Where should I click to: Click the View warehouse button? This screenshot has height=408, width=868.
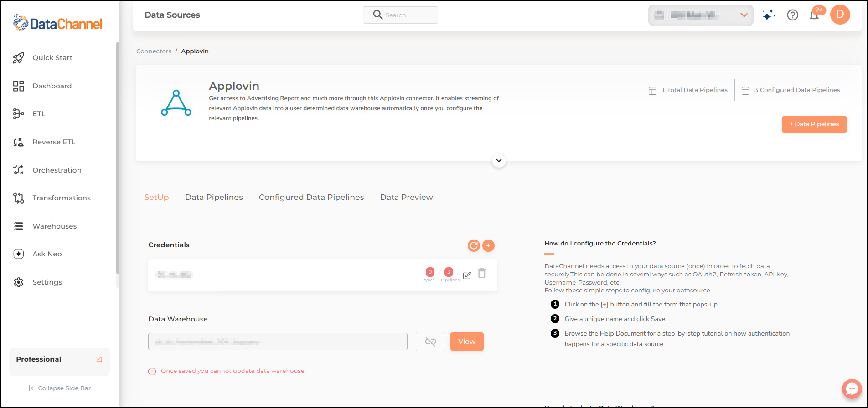[x=467, y=342]
